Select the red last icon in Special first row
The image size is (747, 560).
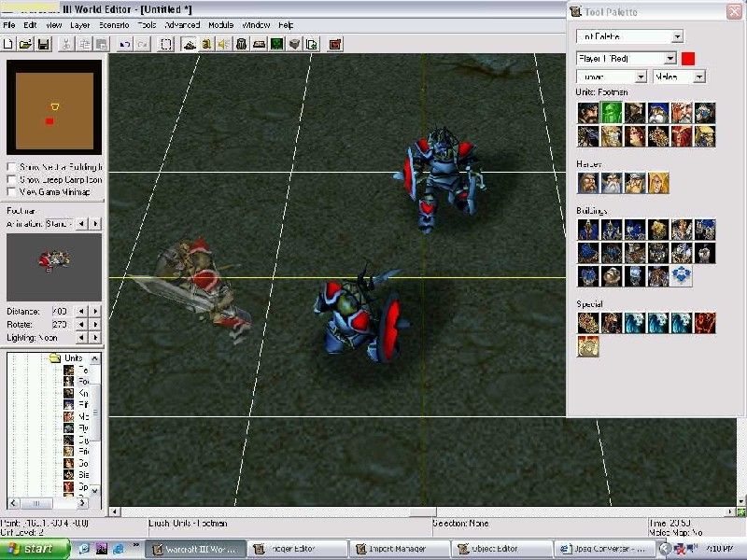coord(705,323)
